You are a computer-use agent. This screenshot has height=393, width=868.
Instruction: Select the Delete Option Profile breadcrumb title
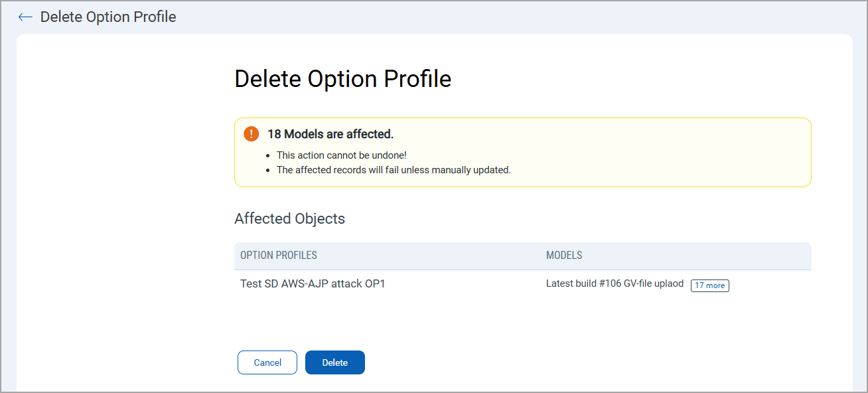point(108,17)
